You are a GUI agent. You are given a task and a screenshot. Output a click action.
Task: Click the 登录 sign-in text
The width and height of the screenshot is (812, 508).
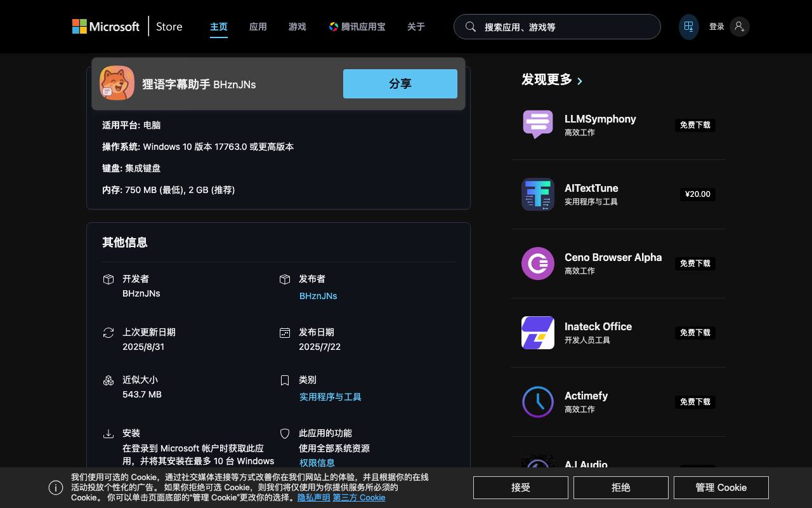click(717, 27)
